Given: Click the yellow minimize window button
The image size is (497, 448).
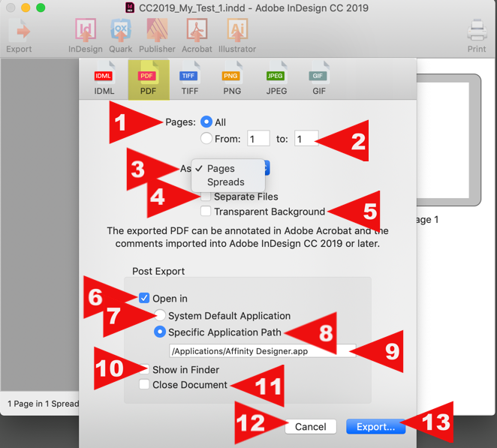Looking at the screenshot, I should (x=26, y=8).
